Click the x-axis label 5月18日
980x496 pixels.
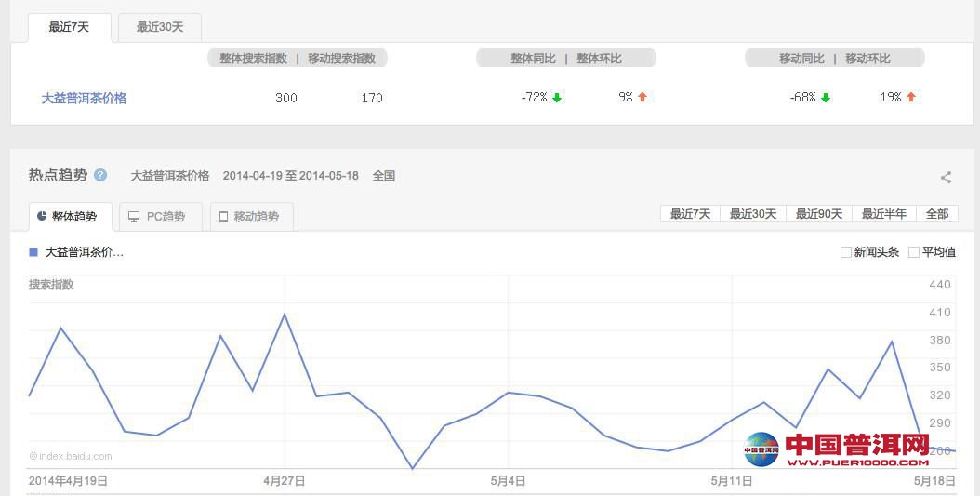(935, 481)
